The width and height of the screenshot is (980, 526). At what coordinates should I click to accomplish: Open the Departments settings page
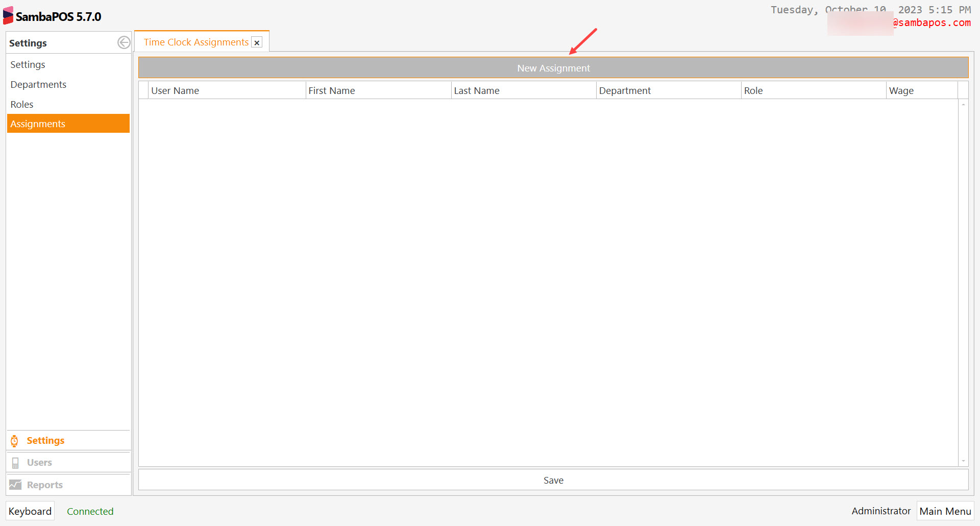point(38,85)
